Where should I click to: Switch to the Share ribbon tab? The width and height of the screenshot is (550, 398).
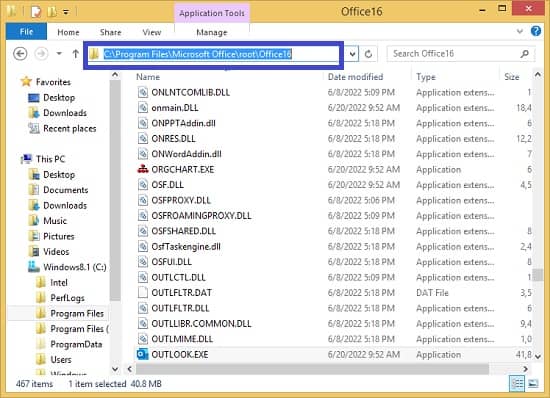pos(110,32)
